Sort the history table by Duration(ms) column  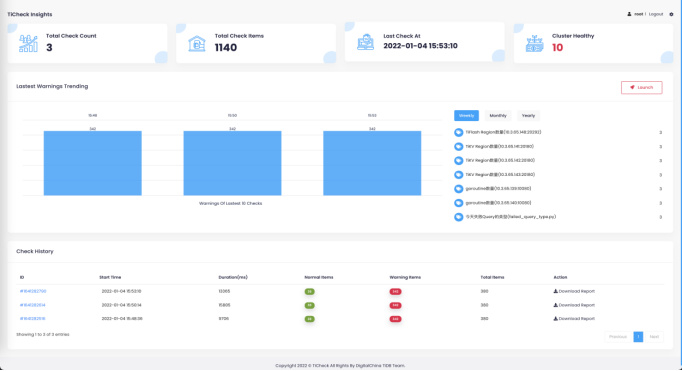point(233,277)
